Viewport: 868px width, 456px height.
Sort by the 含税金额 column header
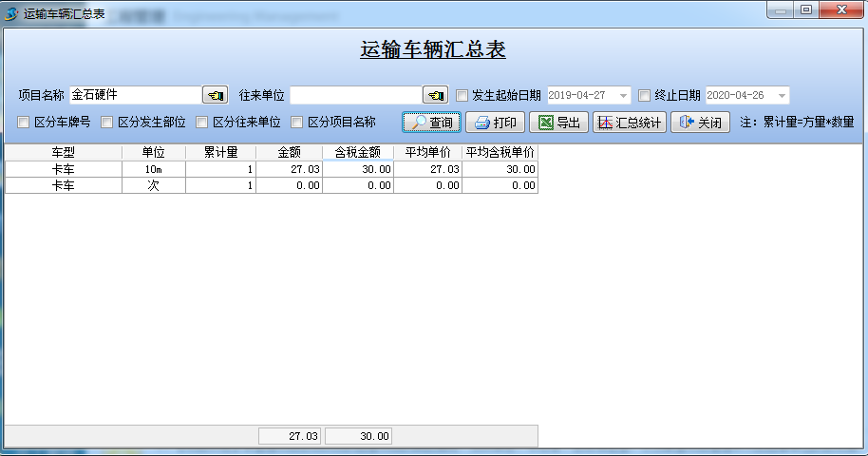[357, 152]
